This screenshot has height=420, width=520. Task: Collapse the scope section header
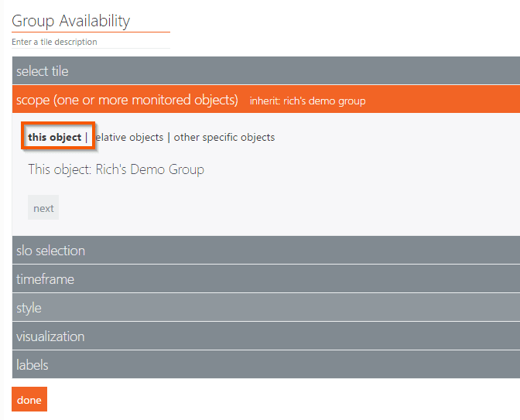[x=127, y=100]
